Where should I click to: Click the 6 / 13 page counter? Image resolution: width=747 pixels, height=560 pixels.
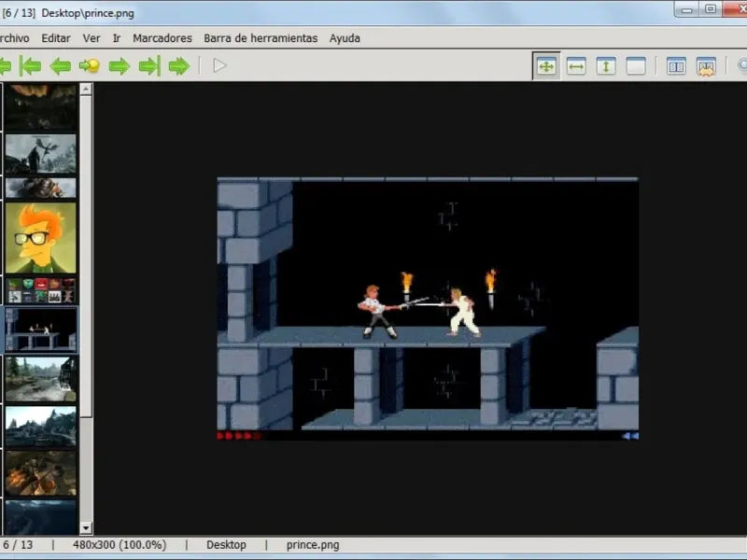click(x=18, y=545)
